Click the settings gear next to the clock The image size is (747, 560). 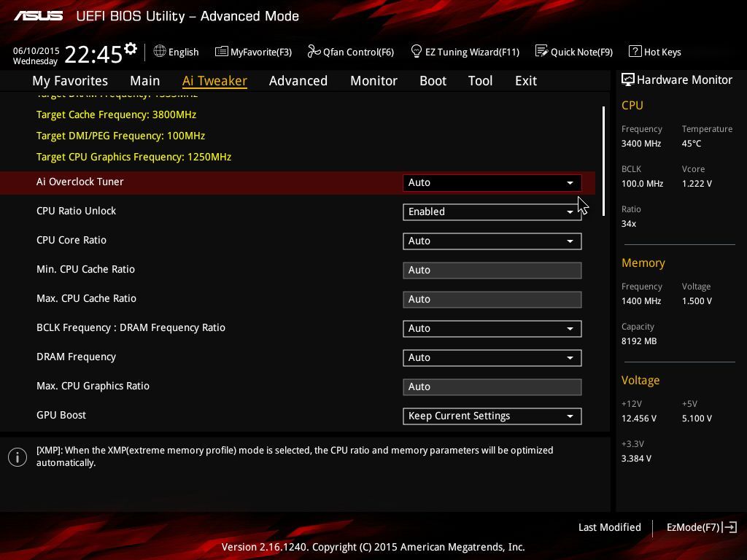131,49
